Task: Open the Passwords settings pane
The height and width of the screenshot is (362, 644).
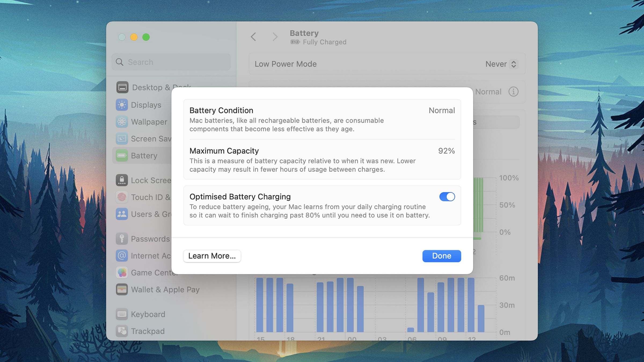Action: 122,239
